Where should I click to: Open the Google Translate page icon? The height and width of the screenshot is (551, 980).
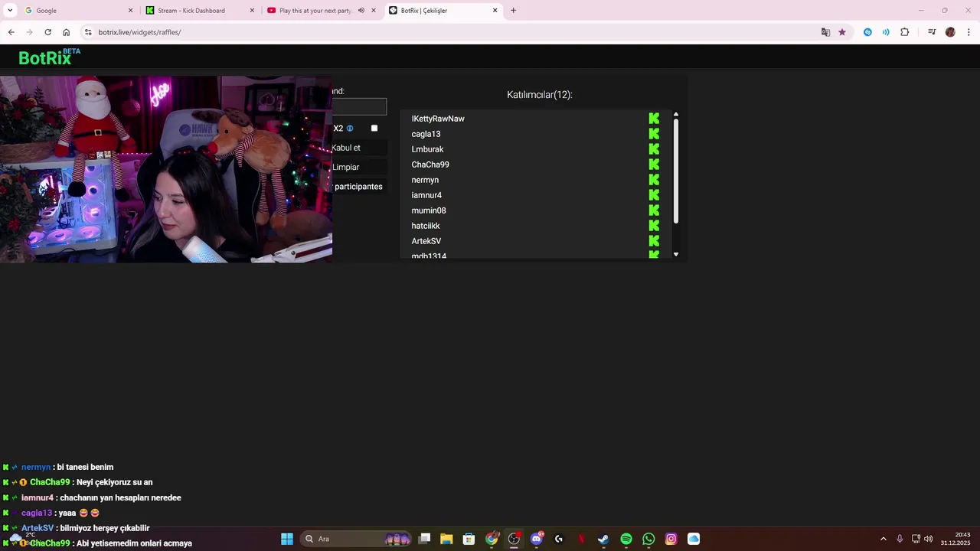[825, 32]
